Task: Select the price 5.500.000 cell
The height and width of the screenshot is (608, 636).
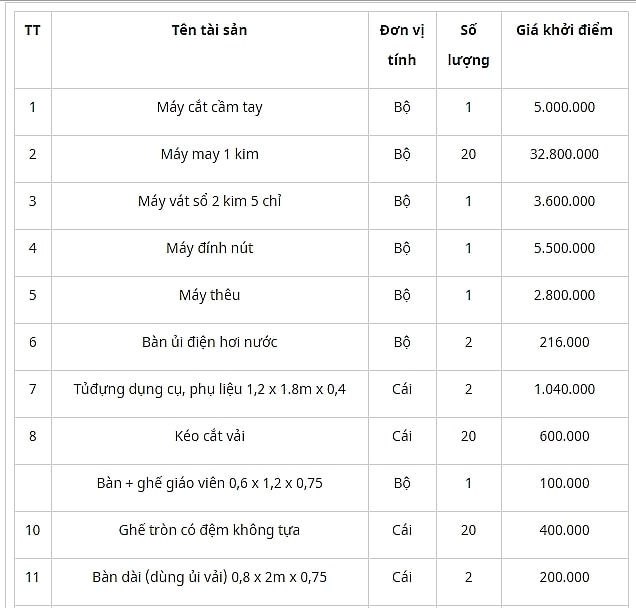Action: (564, 248)
